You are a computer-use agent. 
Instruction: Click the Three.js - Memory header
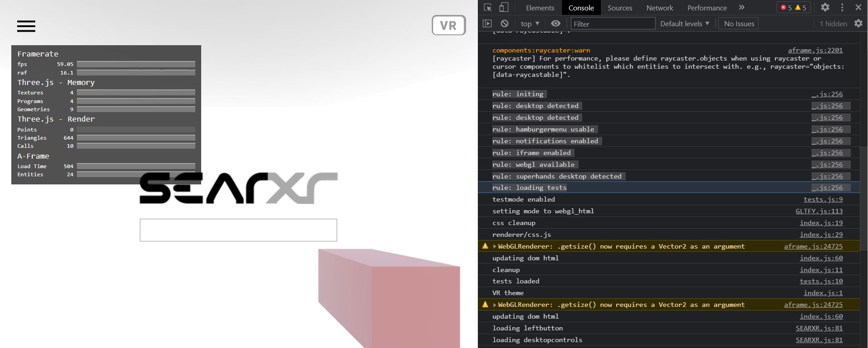point(56,82)
